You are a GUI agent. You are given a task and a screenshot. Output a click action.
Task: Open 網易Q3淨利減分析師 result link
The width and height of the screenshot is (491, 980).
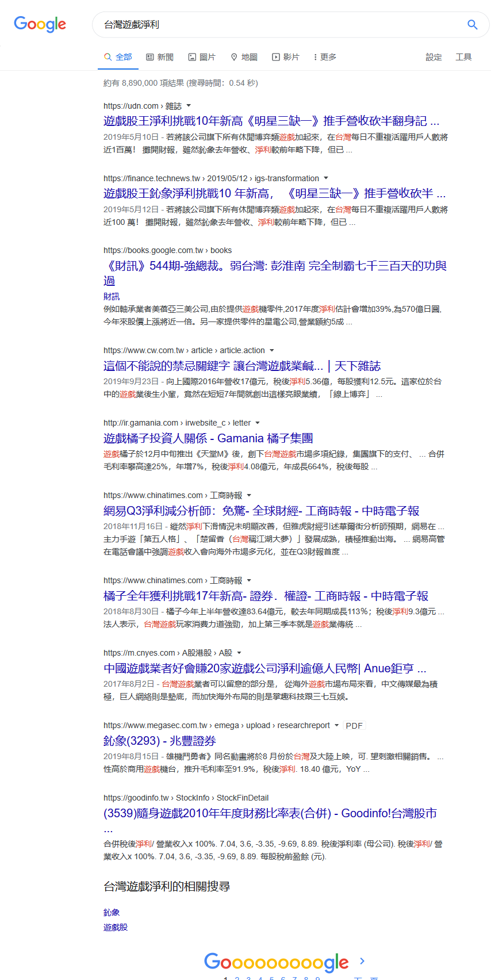point(262,511)
